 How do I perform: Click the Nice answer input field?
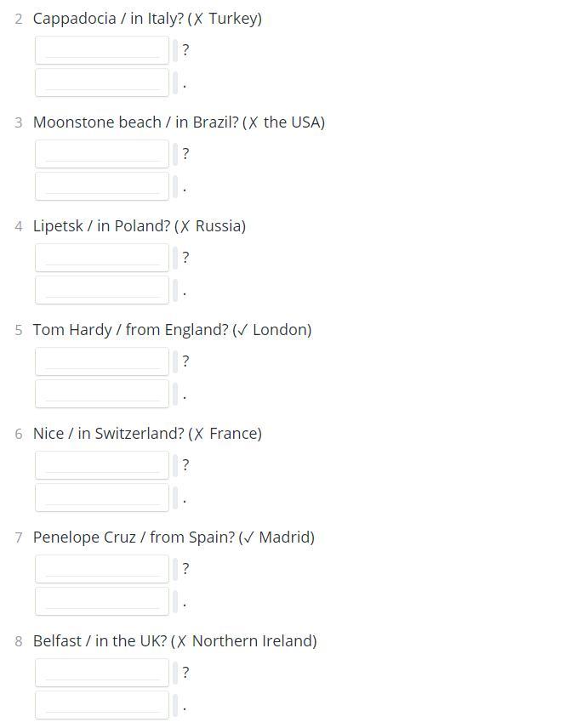coord(102,498)
